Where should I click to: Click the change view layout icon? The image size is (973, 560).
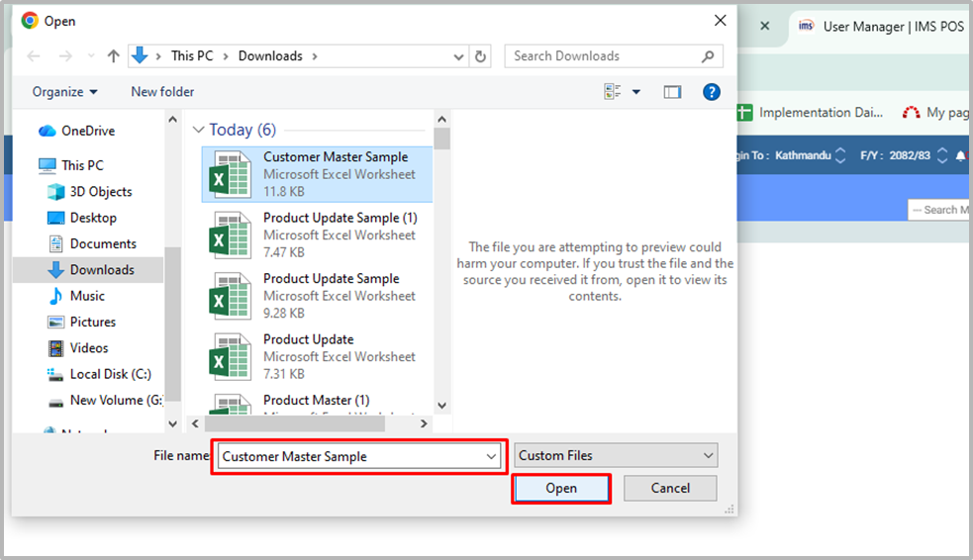point(613,92)
